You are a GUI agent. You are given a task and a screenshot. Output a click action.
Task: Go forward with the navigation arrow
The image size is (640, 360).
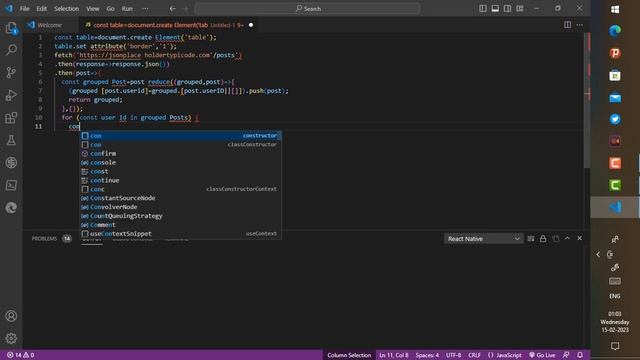185,8
